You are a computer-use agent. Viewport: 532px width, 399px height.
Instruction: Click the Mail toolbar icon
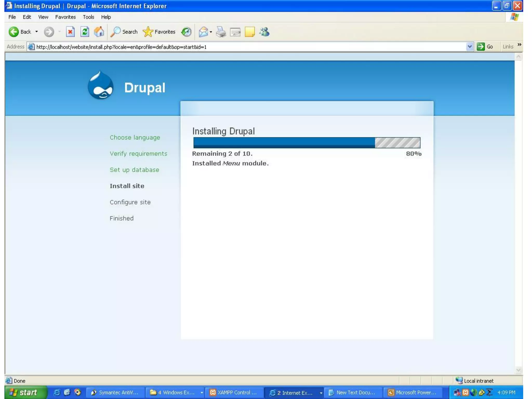click(x=203, y=32)
